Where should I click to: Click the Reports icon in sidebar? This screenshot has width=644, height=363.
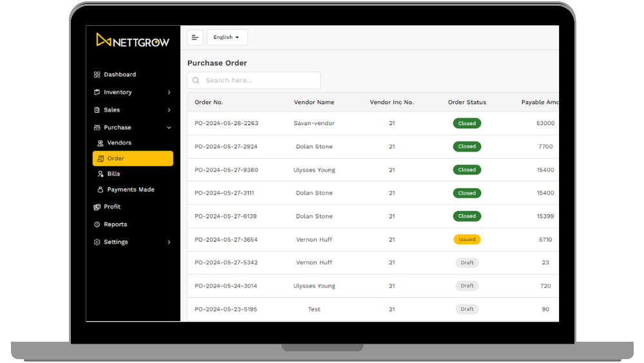point(97,224)
